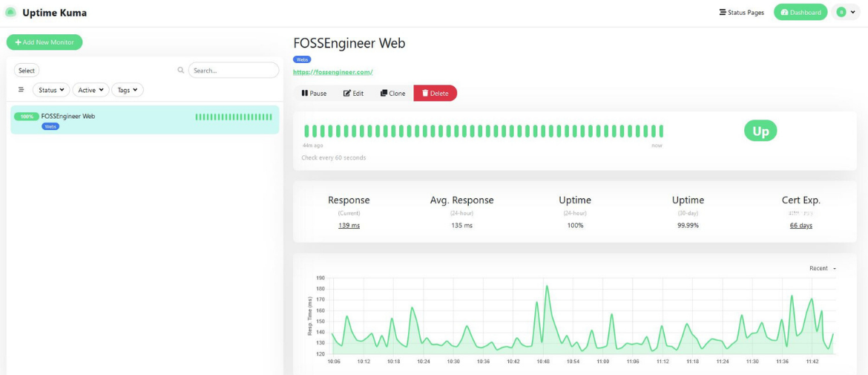
Task: Open the Recent chart period dropdown
Action: 823,268
